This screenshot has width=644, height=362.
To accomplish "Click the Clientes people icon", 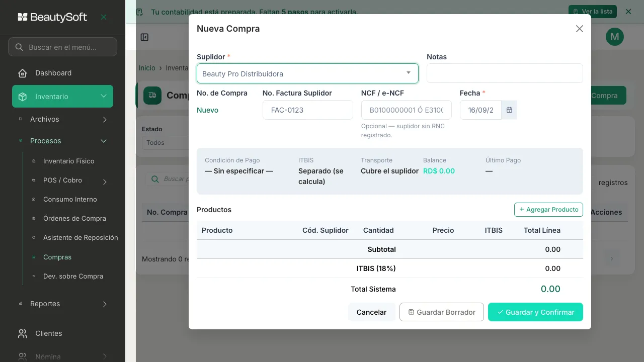I will click(23, 333).
